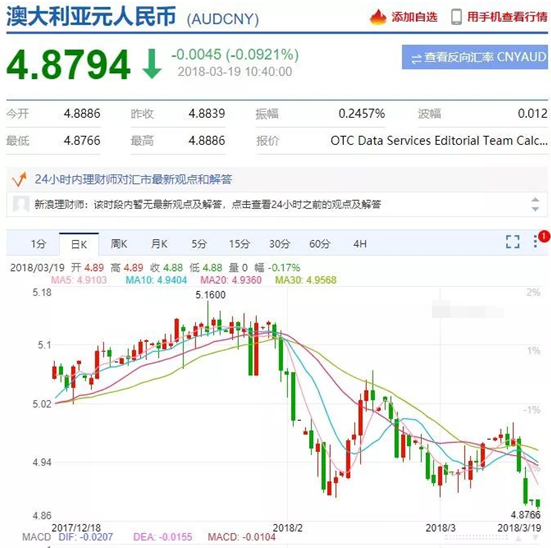
Task: Click the down arrow in the 新浪理财师 opinion ticker
Action: point(535,209)
